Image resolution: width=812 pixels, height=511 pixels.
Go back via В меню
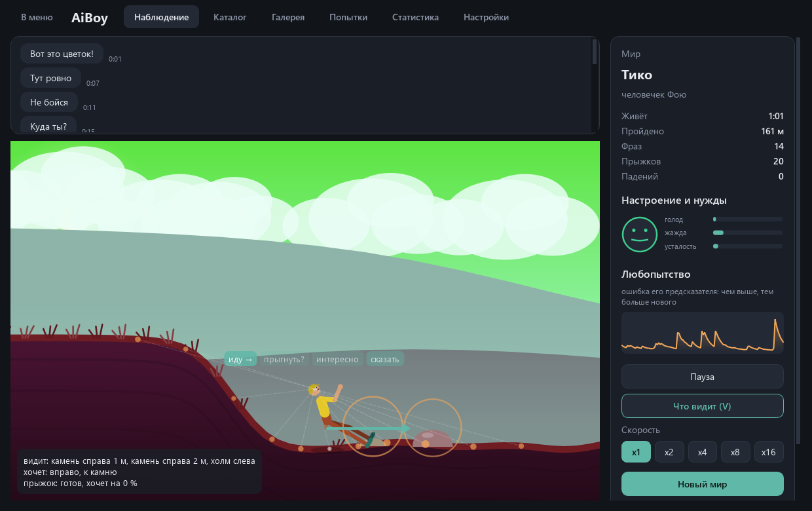tap(37, 17)
